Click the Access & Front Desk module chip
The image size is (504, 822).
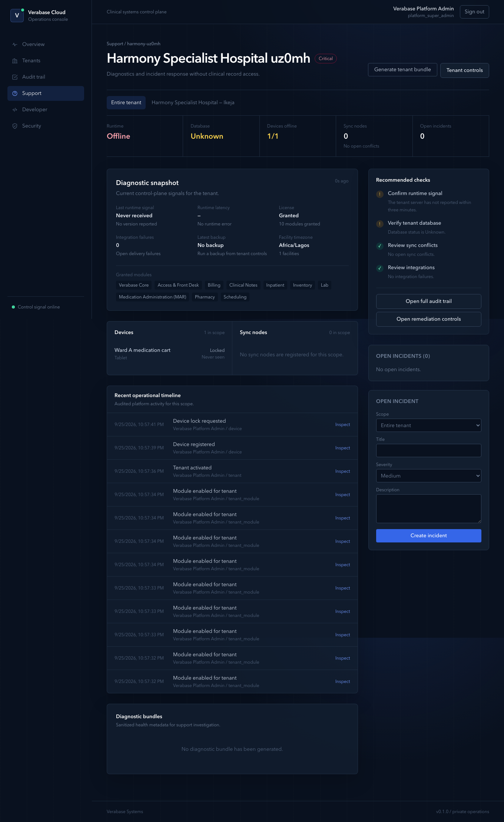click(x=178, y=285)
